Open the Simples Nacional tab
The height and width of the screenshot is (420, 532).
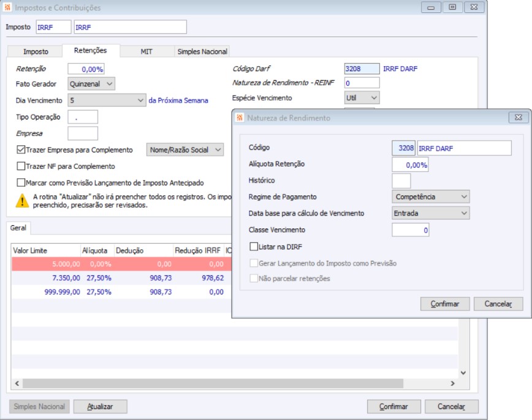pos(202,51)
